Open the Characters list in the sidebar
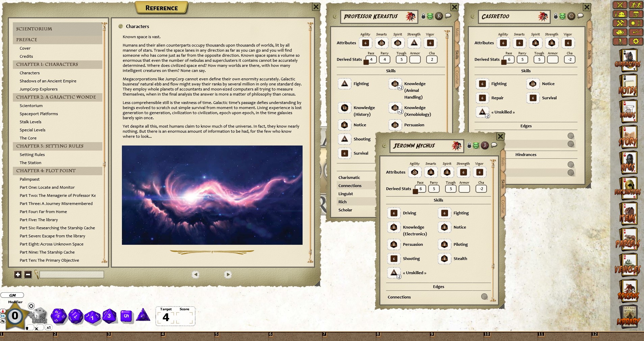This screenshot has height=341, width=644. (628, 61)
